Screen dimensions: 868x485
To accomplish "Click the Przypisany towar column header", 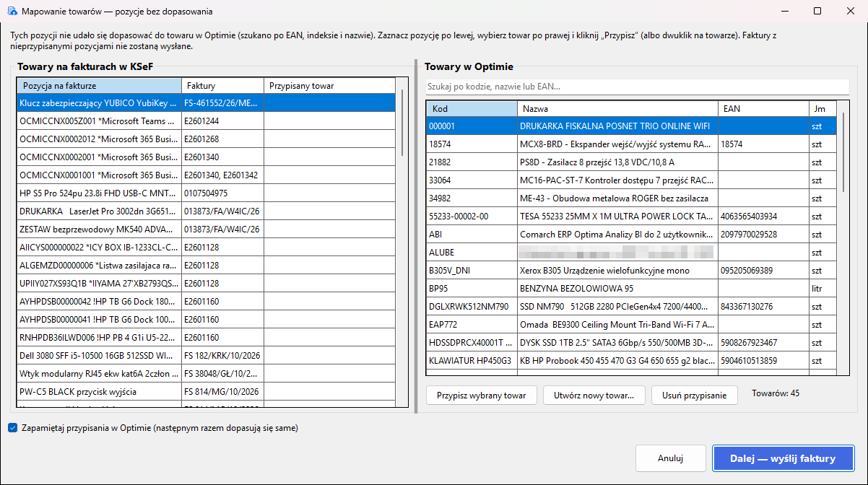I will [x=330, y=86].
